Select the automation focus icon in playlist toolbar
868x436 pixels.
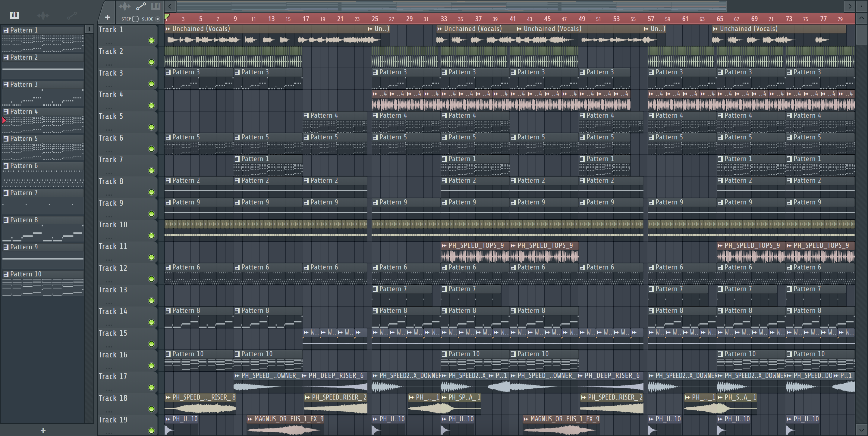click(x=141, y=6)
